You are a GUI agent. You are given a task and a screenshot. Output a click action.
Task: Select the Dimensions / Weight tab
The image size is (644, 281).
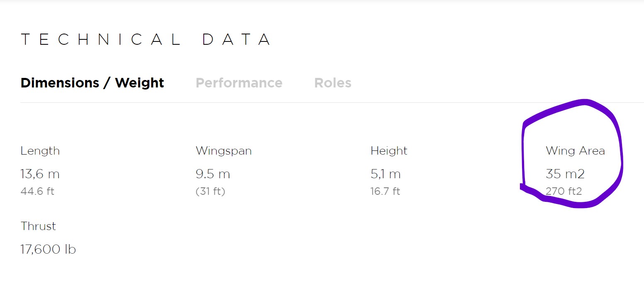pos(92,83)
